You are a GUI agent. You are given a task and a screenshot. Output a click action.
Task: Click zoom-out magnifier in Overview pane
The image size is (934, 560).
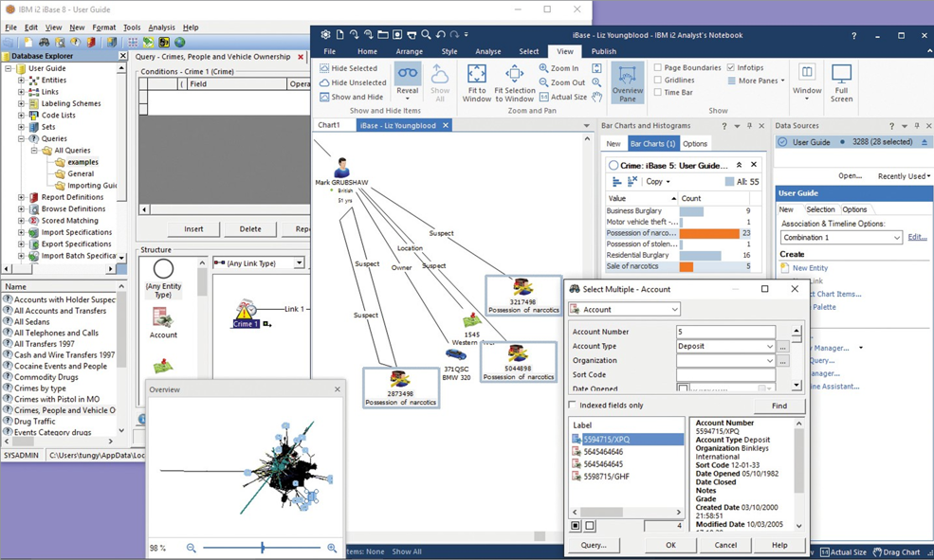pos(192,548)
